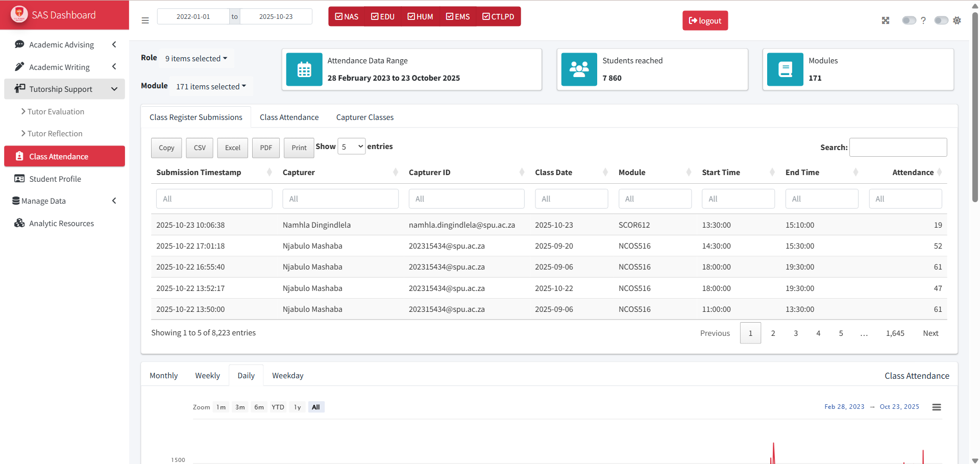Collapse the Tutorship Support menu chevron
Viewport: 980px width, 464px height.
[114, 89]
